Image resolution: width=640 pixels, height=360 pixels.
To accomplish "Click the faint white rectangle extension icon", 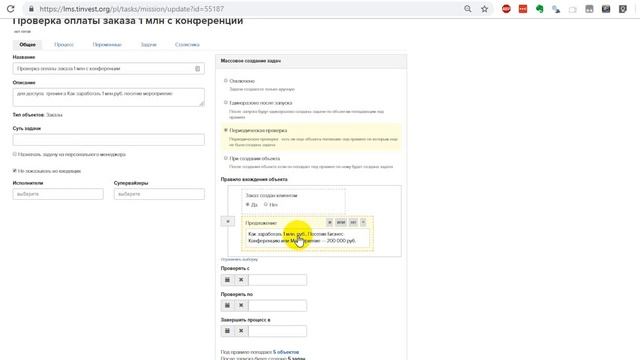I will point(573,9).
